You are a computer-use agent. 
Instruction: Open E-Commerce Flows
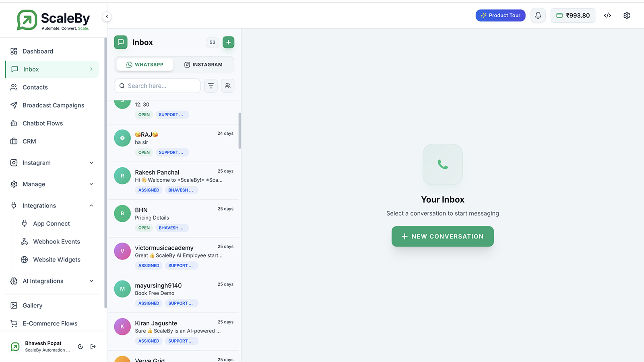click(52, 323)
